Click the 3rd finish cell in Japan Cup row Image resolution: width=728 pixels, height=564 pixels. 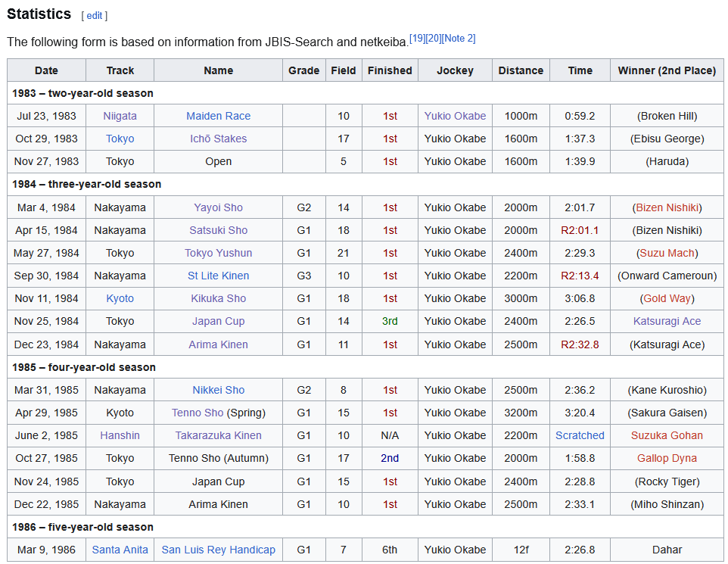pyautogui.click(x=390, y=322)
